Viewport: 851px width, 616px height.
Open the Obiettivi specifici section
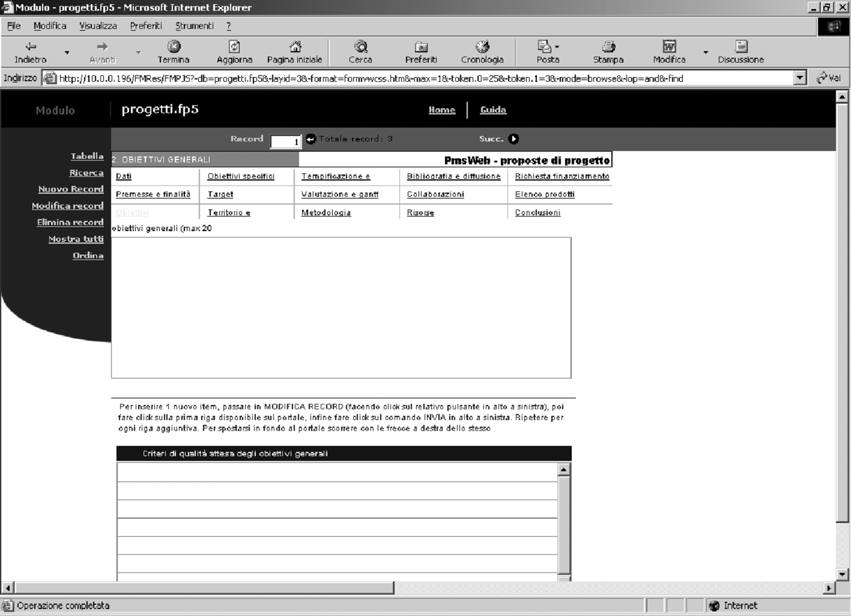(241, 176)
